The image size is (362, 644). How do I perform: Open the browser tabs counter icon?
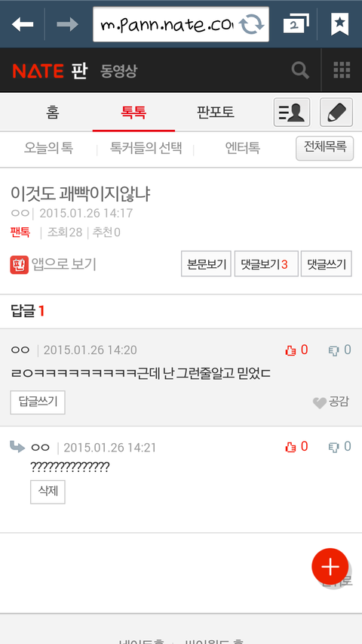[296, 24]
